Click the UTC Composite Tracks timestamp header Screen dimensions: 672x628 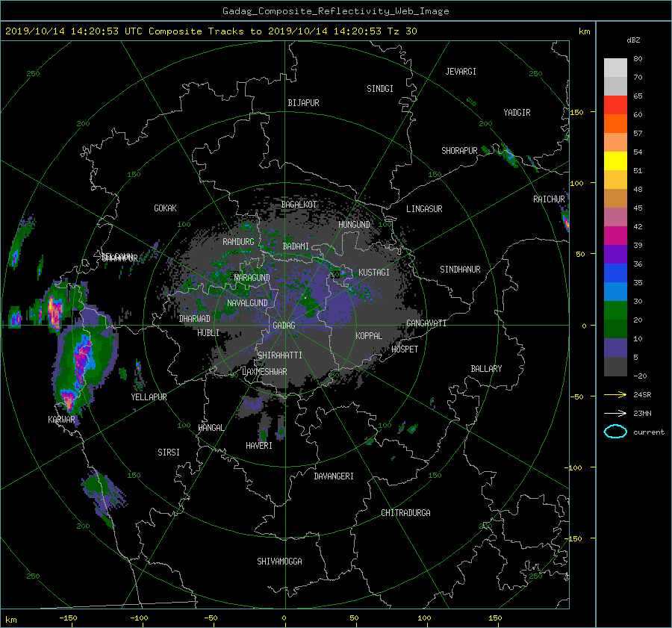(211, 31)
